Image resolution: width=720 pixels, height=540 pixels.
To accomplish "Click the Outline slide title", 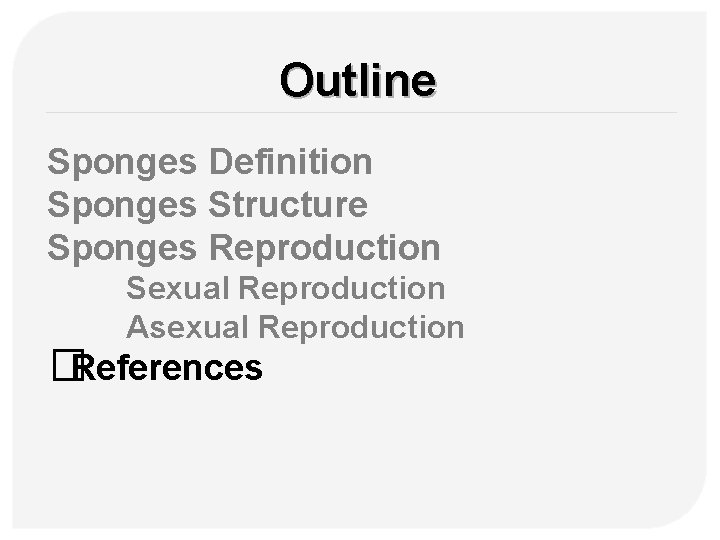I will tap(358, 79).
